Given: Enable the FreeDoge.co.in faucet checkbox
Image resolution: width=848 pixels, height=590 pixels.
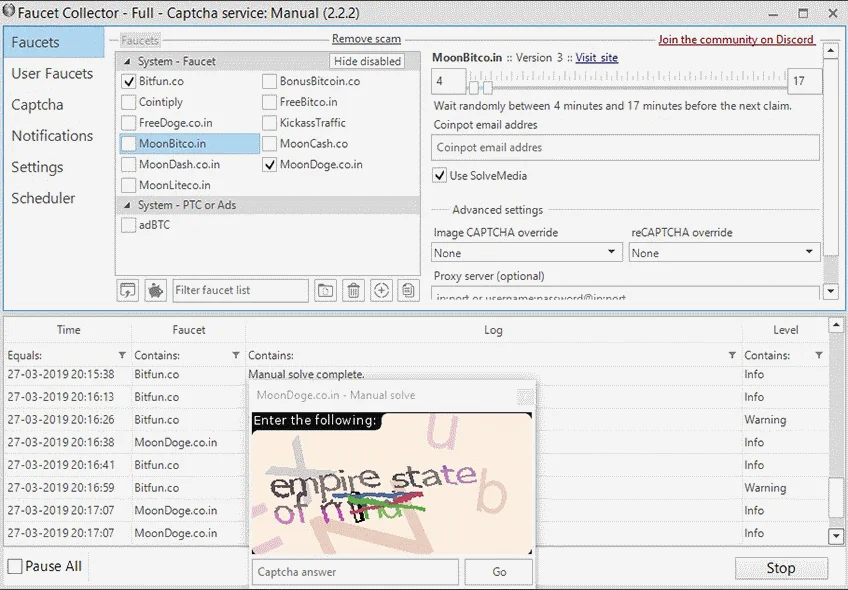Looking at the screenshot, I should pyautogui.click(x=129, y=123).
